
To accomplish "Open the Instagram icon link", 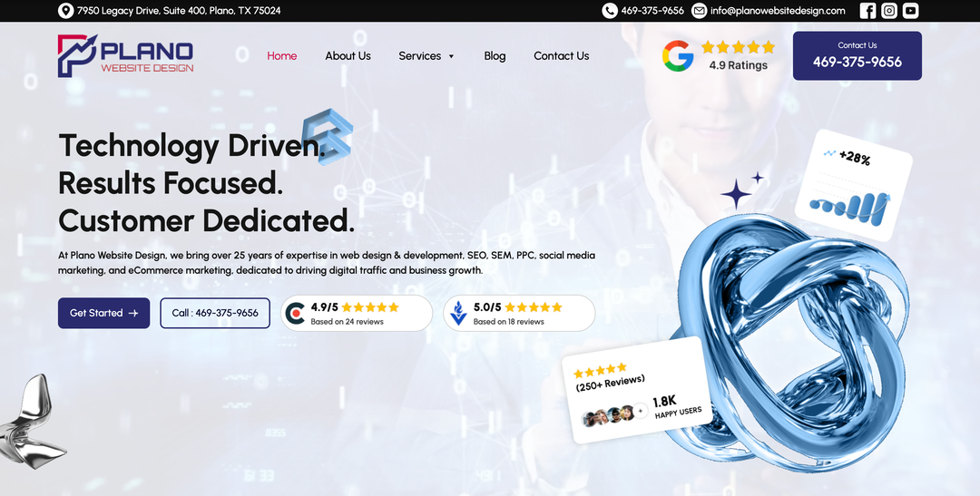I will pyautogui.click(x=889, y=11).
